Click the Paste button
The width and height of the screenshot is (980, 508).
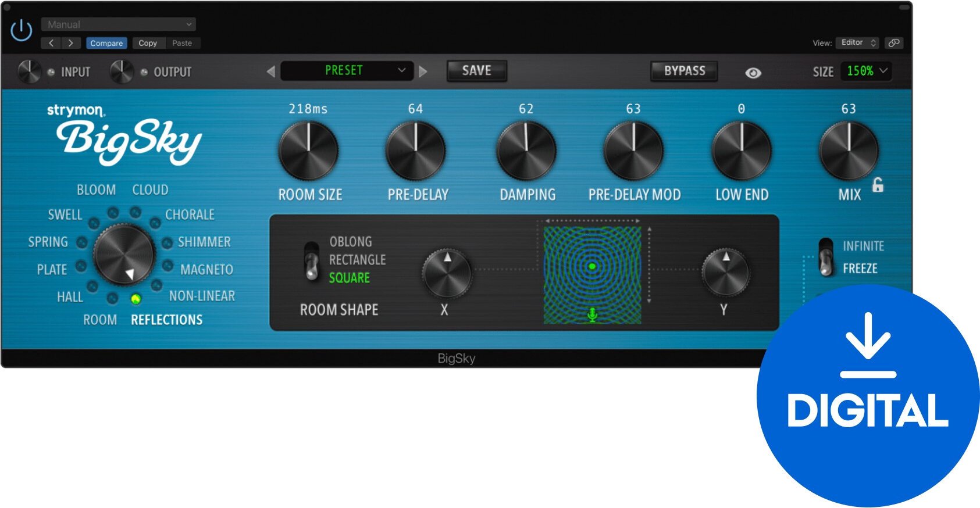click(182, 43)
